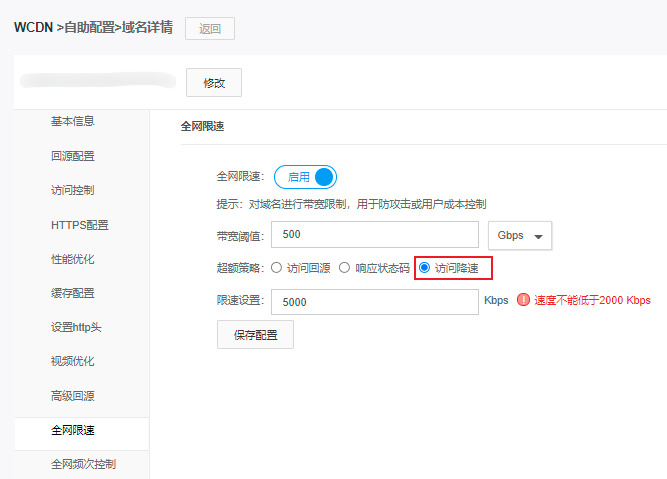Open the Gbps unit dropdown
Screen dimensions: 667x479
520,235
